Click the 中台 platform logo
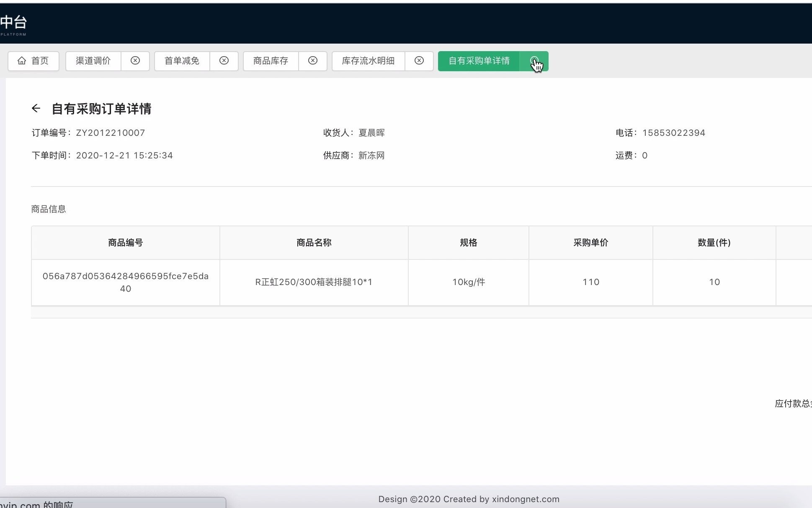The image size is (812, 508). 13,25
